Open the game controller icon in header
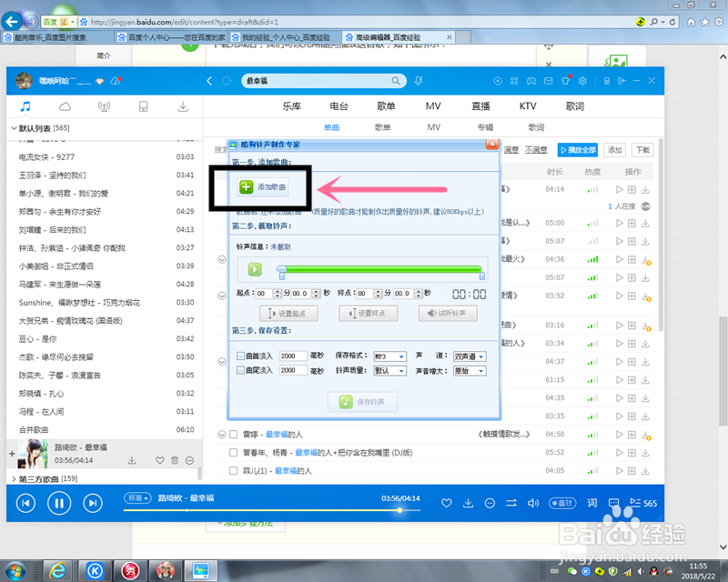 531,81
